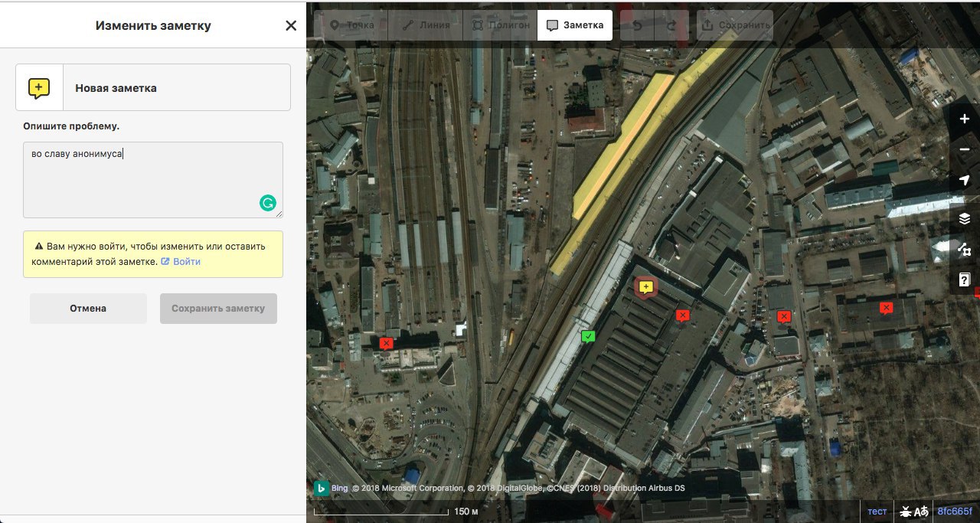Viewport: 980px width, 523px height.
Task: Click the тест link in the footer
Action: tap(877, 512)
